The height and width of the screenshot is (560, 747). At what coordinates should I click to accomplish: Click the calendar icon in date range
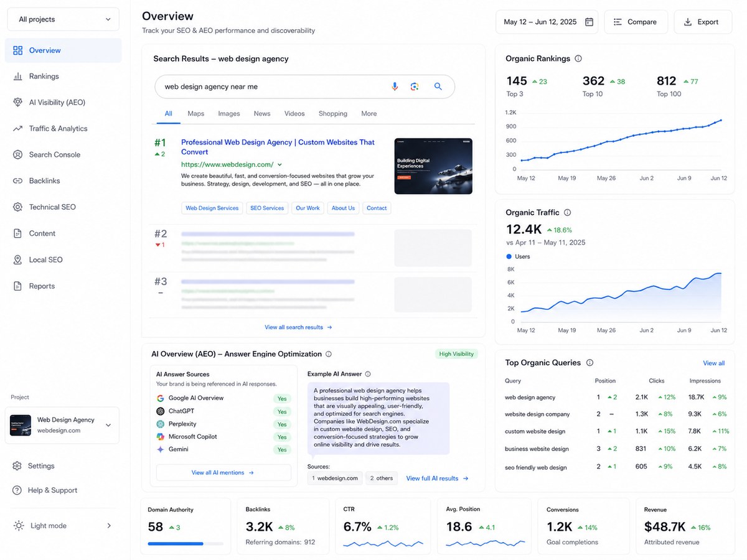[589, 22]
